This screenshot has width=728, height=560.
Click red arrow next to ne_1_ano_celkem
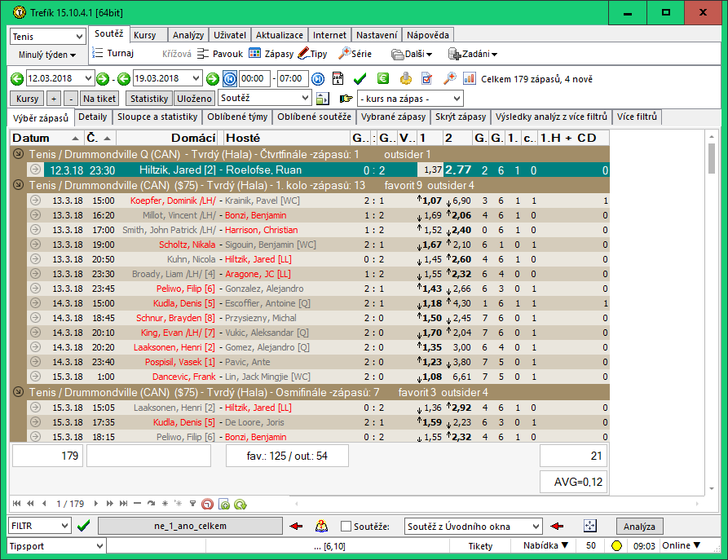296,526
